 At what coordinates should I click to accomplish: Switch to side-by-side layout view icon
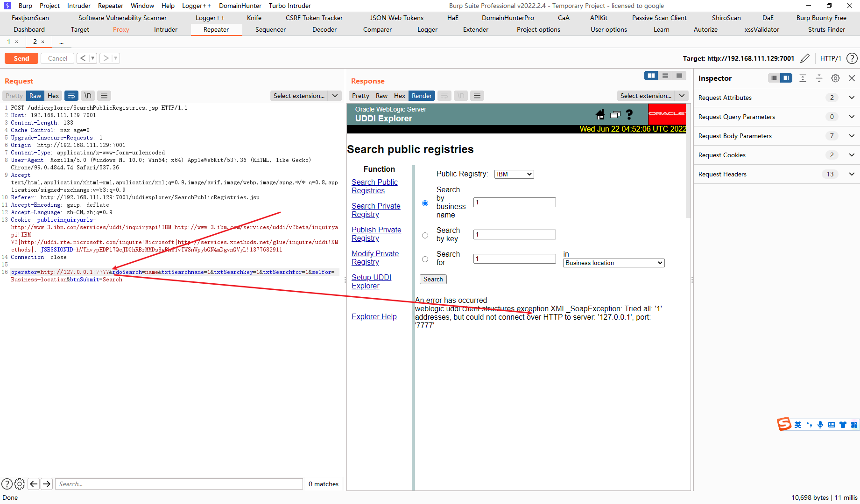[x=651, y=76]
